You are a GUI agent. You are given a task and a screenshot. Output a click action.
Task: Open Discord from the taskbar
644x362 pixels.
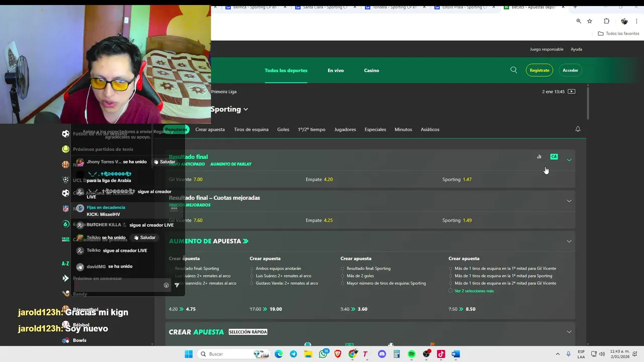pyautogui.click(x=382, y=354)
